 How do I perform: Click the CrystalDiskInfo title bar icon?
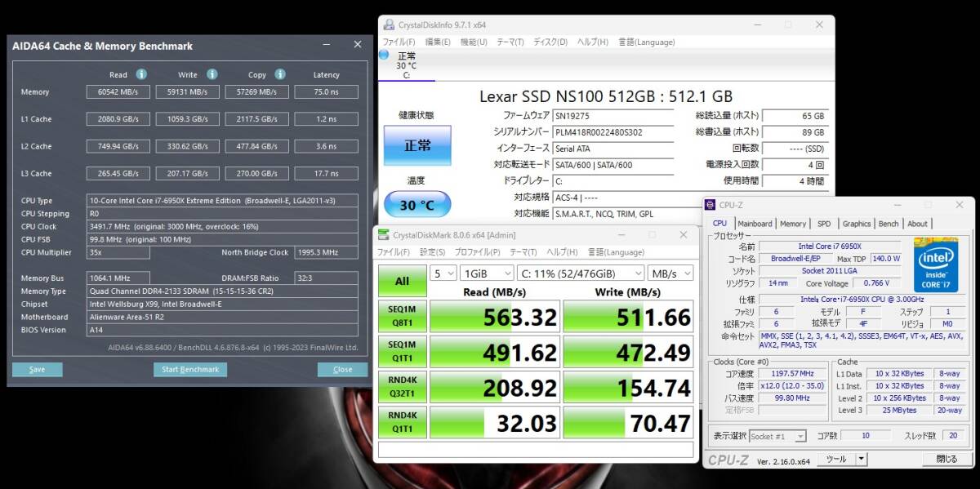point(388,24)
